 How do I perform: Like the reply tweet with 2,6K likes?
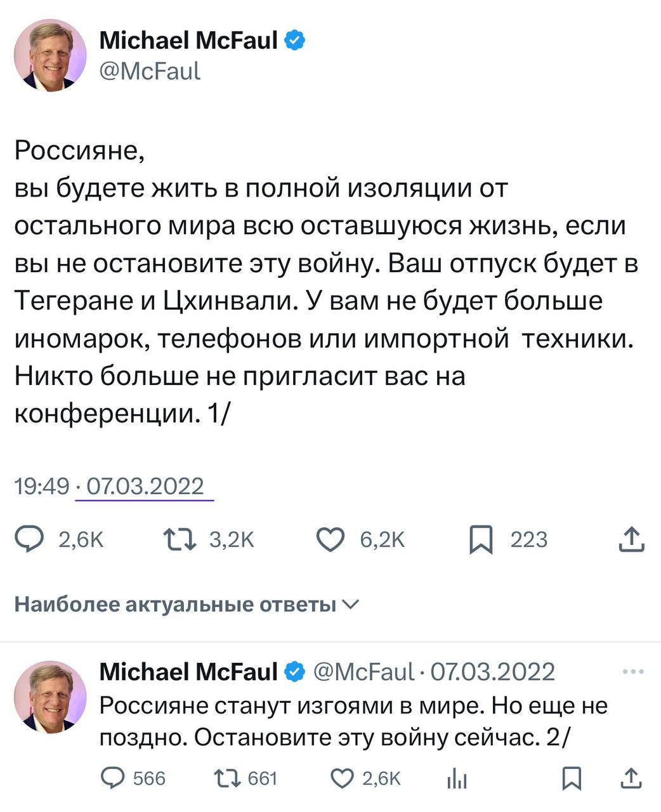(x=343, y=778)
